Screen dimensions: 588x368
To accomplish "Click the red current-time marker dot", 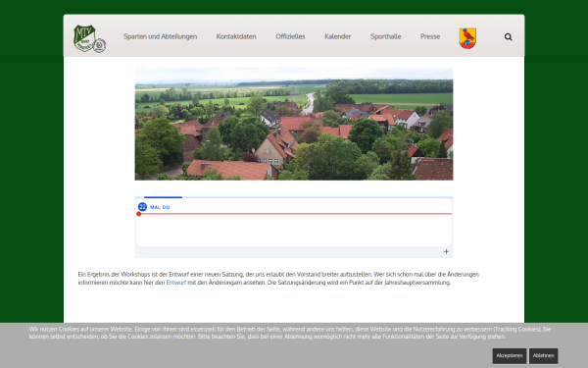I will [139, 214].
